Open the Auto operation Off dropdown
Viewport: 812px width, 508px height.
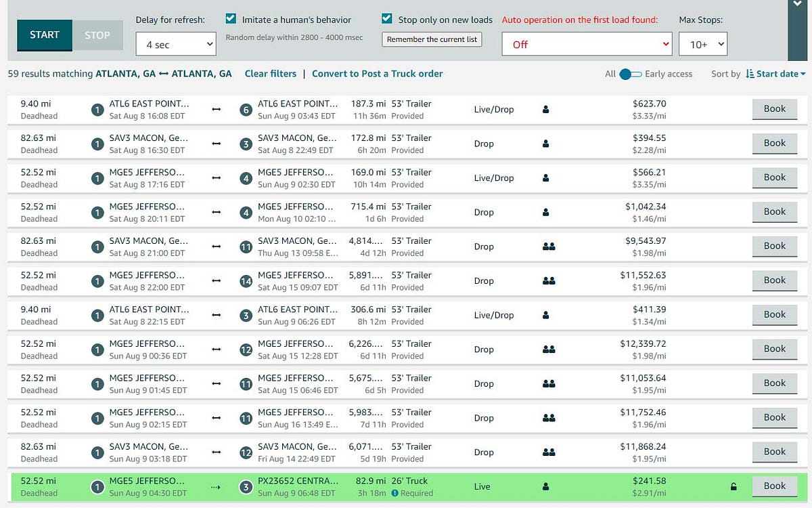(586, 43)
